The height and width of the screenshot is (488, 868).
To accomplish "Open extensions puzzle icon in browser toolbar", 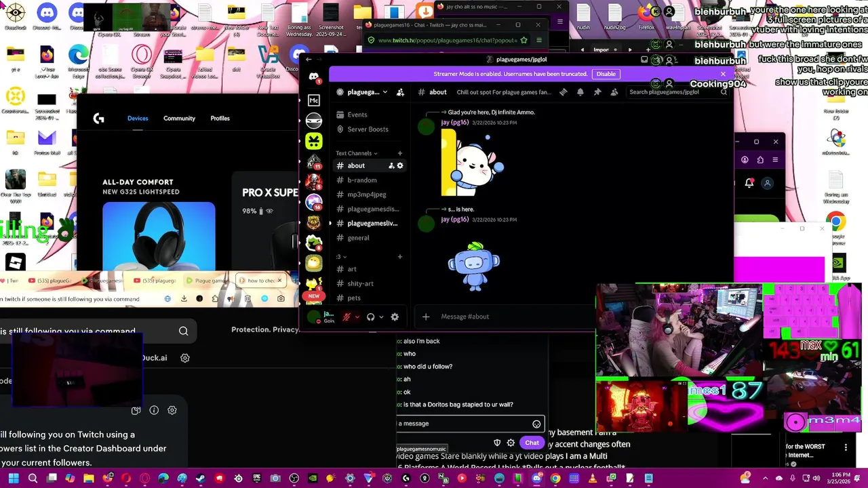I will (x=215, y=298).
